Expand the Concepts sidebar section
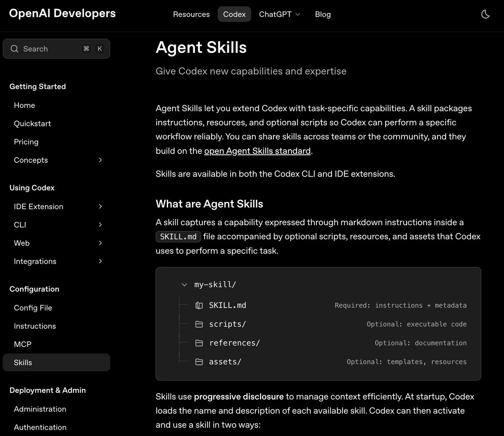This screenshot has height=436, width=504. click(100, 160)
